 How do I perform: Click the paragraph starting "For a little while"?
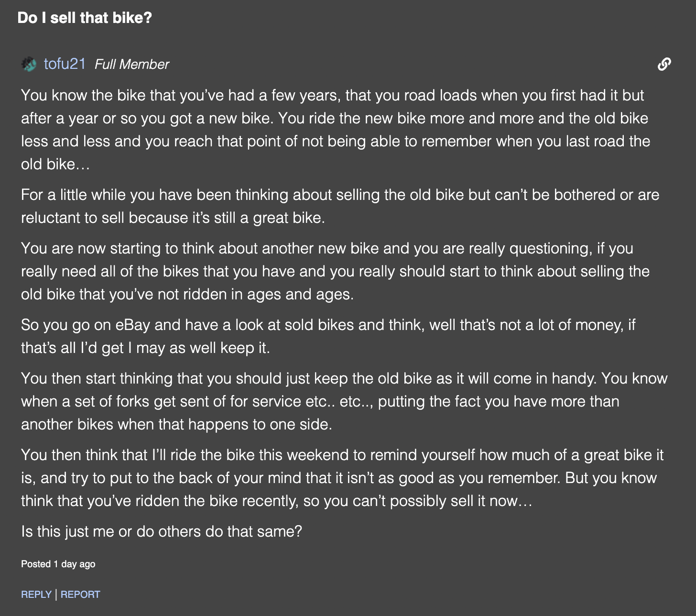(335, 206)
